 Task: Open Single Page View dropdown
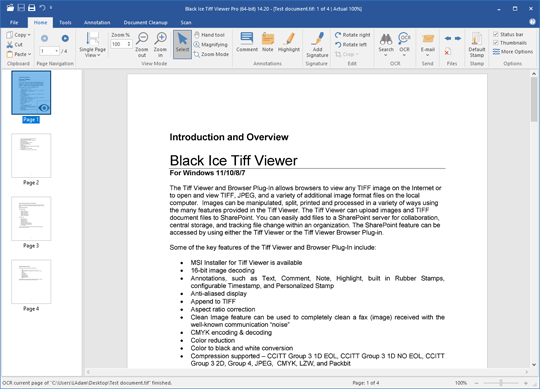pos(92,44)
